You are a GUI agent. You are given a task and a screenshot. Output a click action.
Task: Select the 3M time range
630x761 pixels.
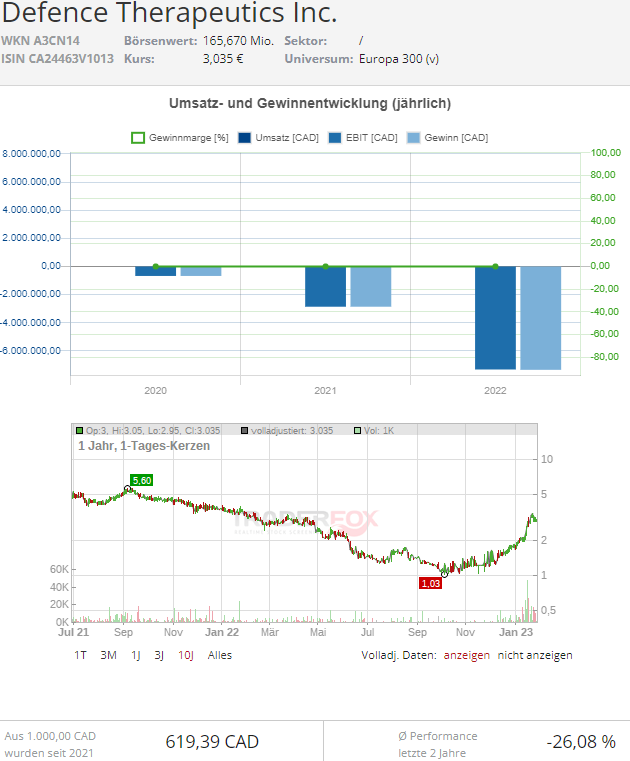click(x=108, y=655)
